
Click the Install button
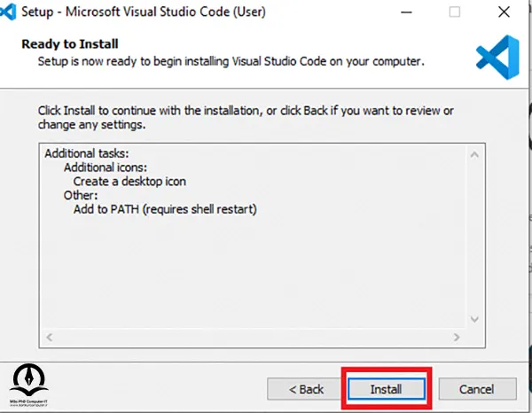tap(386, 388)
